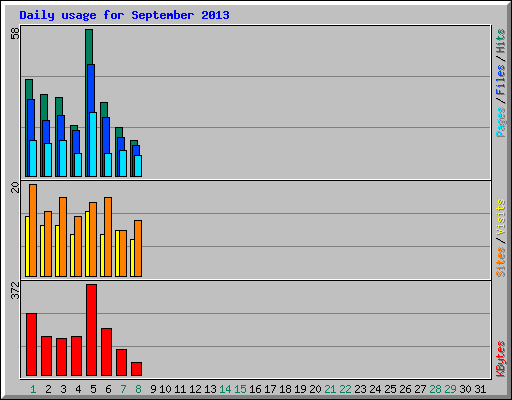Click the cyan Pages bar for day 5
This screenshot has width=512, height=400.
coord(93,144)
